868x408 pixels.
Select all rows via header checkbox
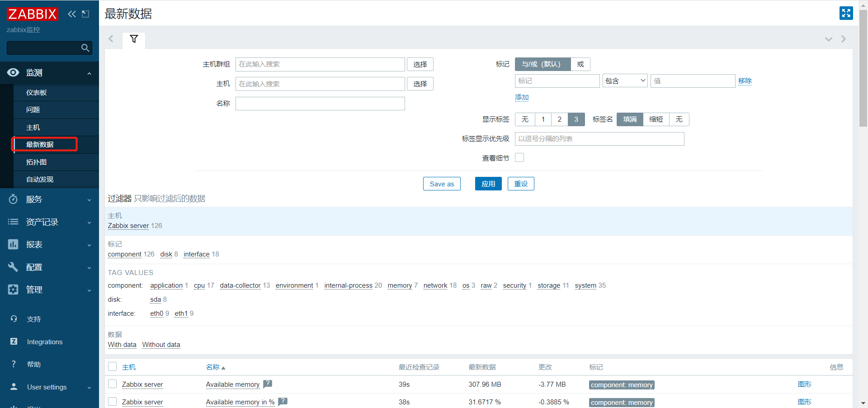coord(113,366)
